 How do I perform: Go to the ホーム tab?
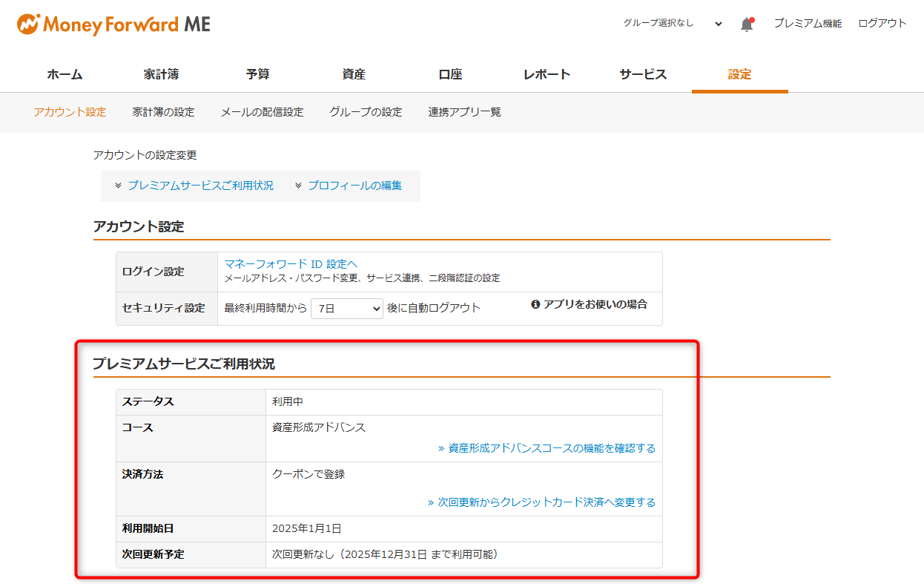pos(65,74)
